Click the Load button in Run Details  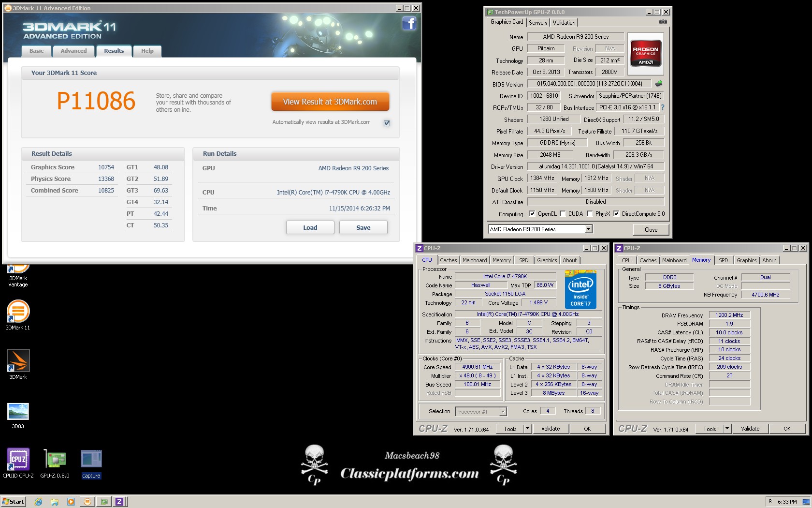coord(310,227)
